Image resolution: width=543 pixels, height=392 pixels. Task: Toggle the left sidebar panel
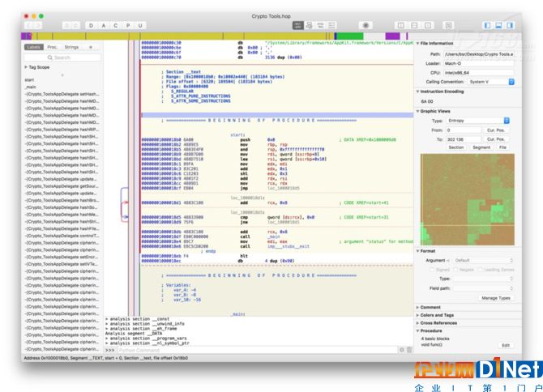488,25
